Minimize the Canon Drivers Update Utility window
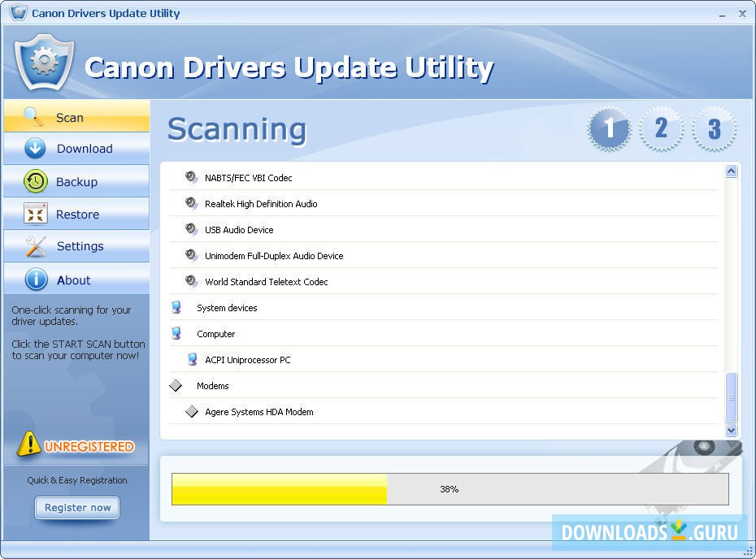This screenshot has height=559, width=756. (x=722, y=14)
